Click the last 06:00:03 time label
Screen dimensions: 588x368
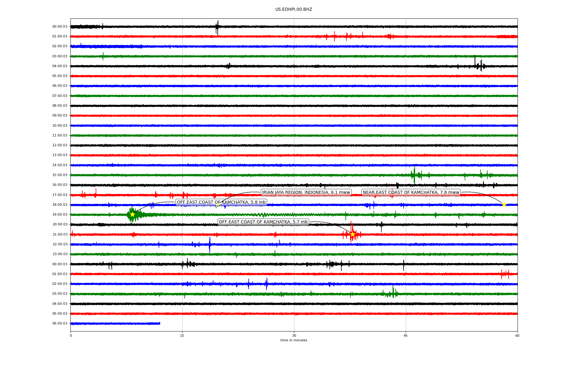click(60, 324)
